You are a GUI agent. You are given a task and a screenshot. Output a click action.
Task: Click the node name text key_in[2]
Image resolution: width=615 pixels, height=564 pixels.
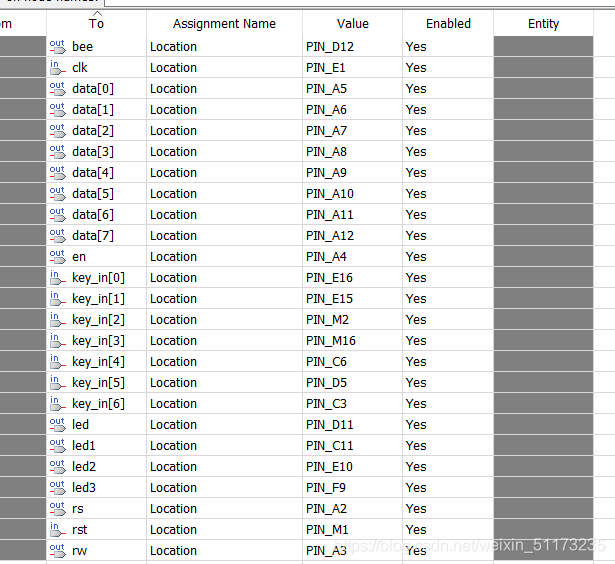[98, 320]
